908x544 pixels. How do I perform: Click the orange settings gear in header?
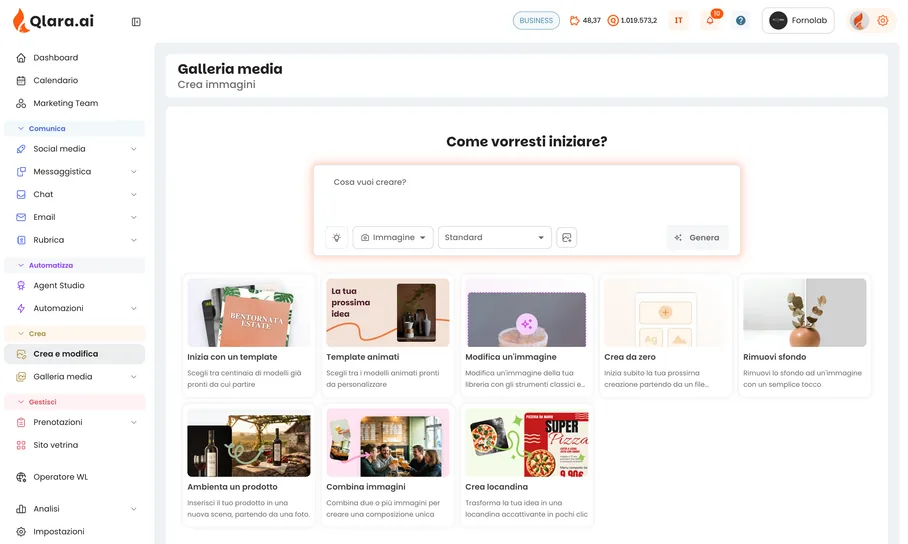(883, 20)
